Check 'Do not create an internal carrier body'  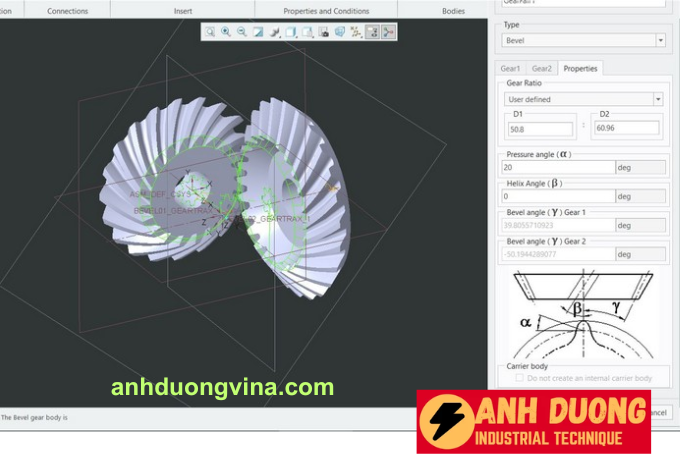[x=520, y=378]
